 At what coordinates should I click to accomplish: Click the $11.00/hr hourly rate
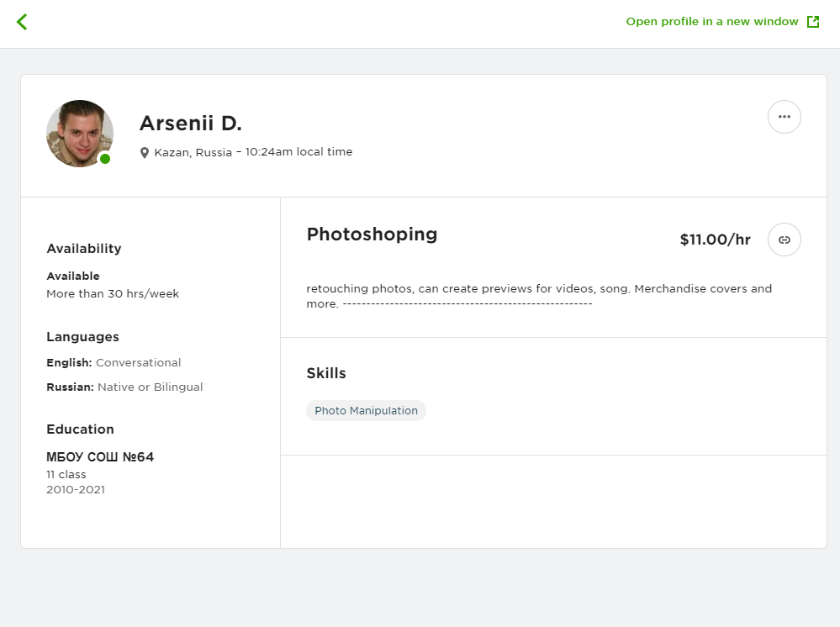[x=716, y=240]
